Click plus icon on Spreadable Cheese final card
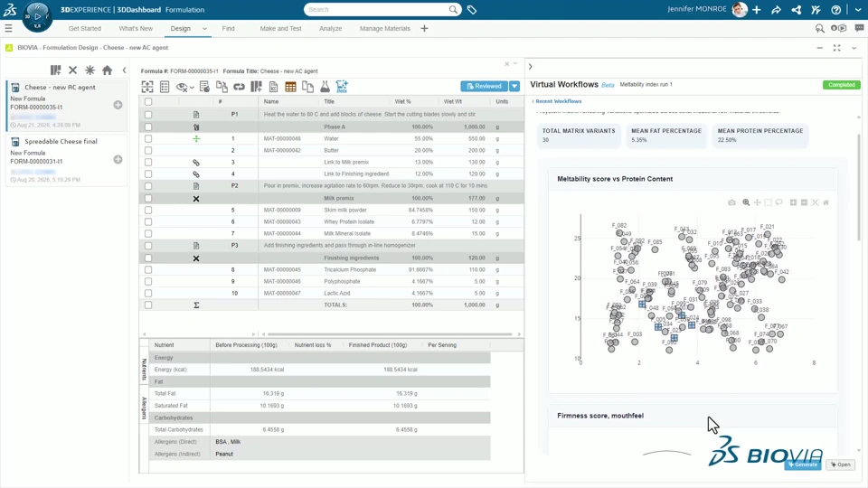Screen dimensions: 868x488 pyautogui.click(x=118, y=159)
